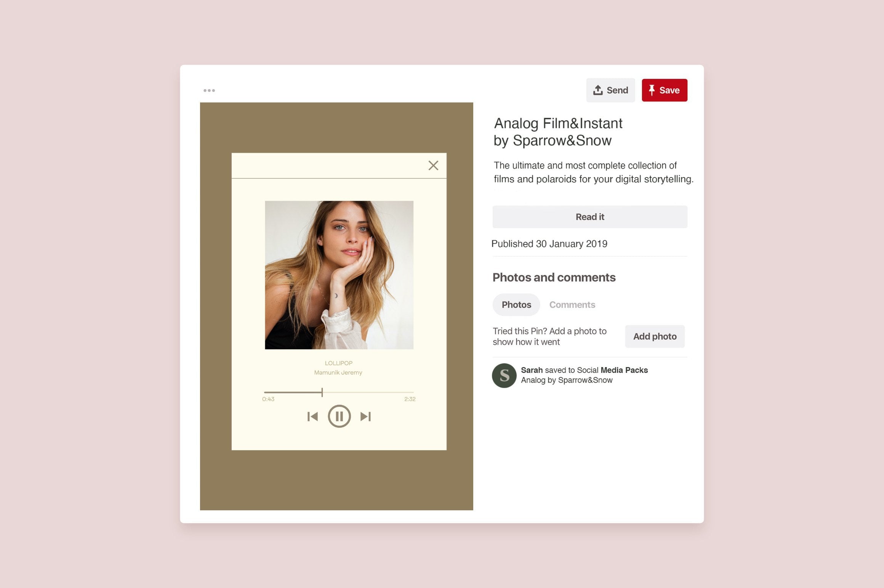Click the Save pin button
Image resolution: width=884 pixels, height=588 pixels.
pyautogui.click(x=664, y=90)
